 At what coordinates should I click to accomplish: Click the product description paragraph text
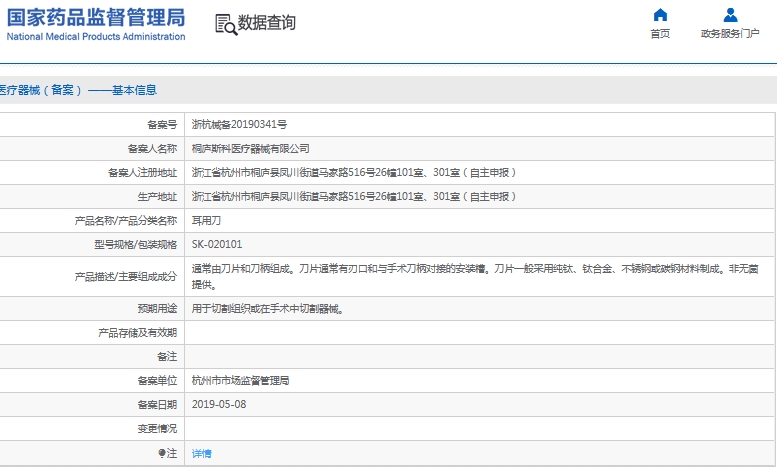(x=475, y=276)
